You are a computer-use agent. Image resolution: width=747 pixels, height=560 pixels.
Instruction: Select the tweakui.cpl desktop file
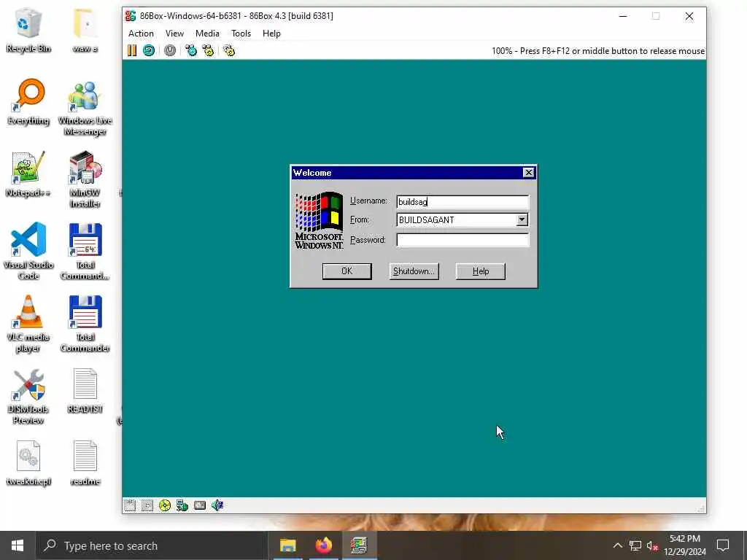tap(28, 463)
